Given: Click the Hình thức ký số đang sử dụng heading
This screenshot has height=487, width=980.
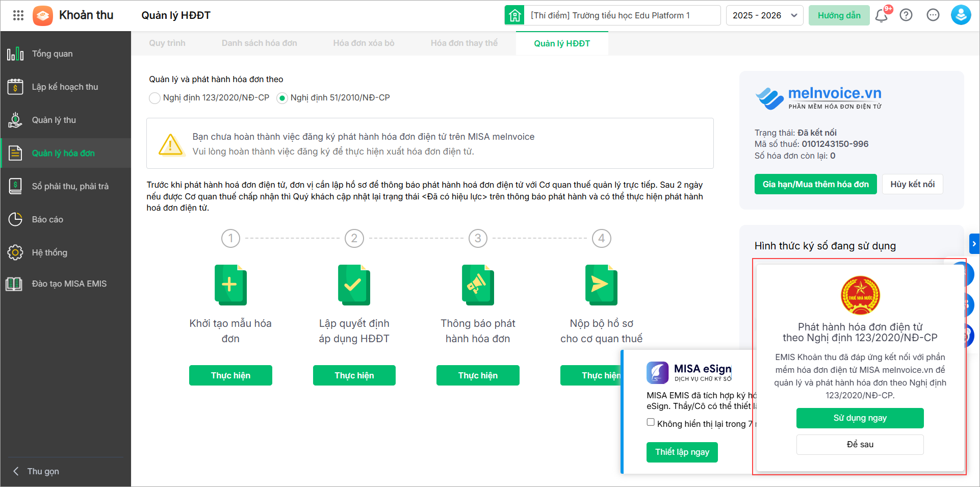Looking at the screenshot, I should click(825, 246).
